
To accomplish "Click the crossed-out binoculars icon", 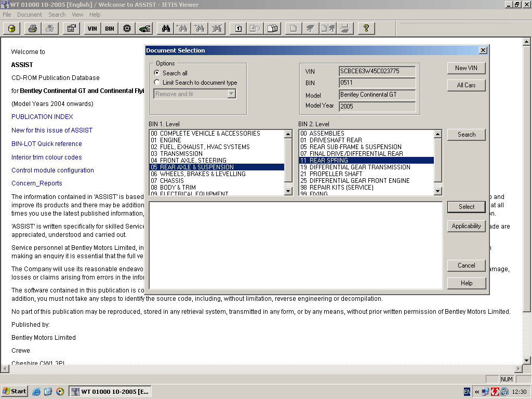I will (x=217, y=29).
